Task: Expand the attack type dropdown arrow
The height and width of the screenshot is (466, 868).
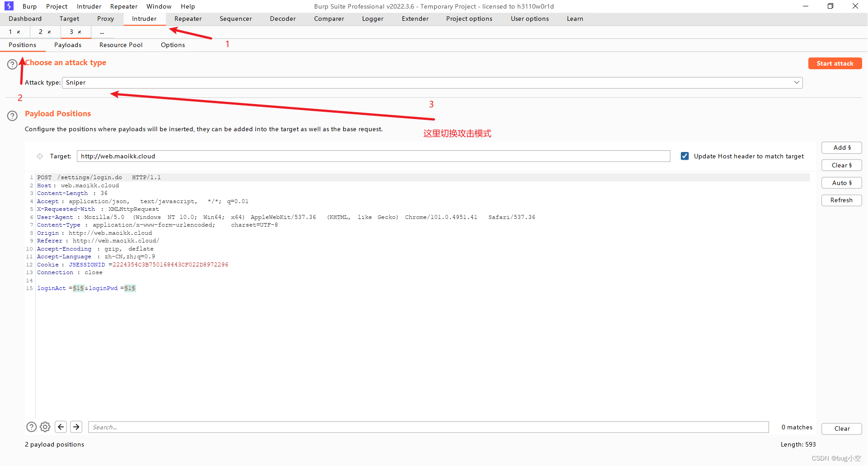Action: tap(797, 83)
